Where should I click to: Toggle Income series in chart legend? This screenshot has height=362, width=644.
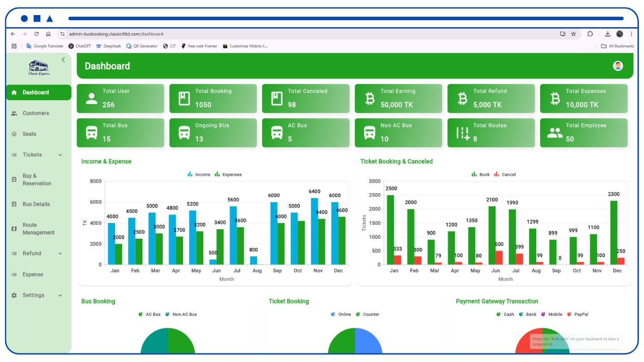point(199,174)
